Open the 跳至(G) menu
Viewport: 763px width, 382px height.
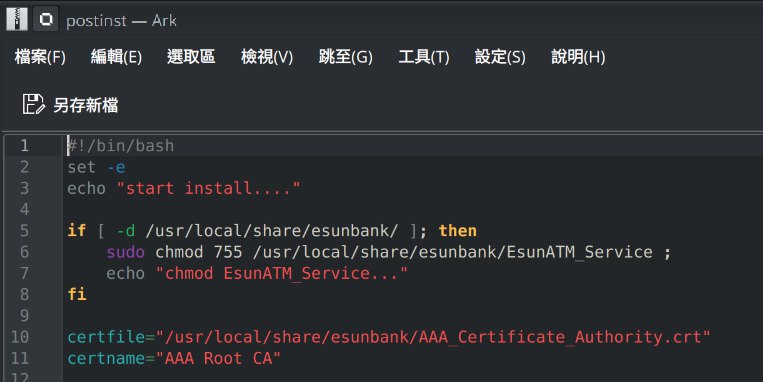(x=345, y=57)
